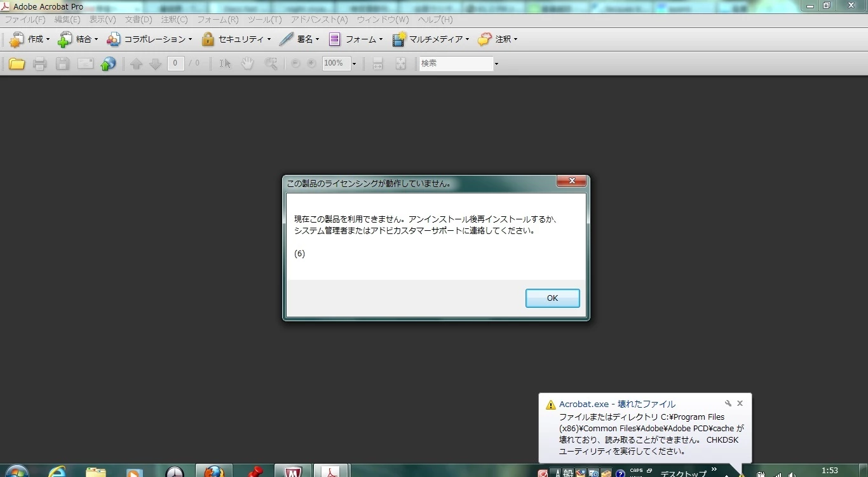Click the 注釈 speech bubble icon
Viewport: 868px width, 477px height.
point(485,39)
